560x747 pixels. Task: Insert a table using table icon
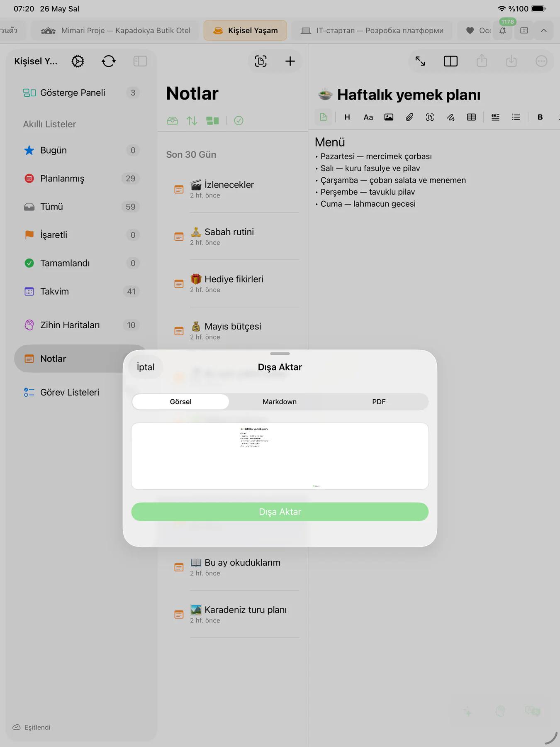coord(471,117)
